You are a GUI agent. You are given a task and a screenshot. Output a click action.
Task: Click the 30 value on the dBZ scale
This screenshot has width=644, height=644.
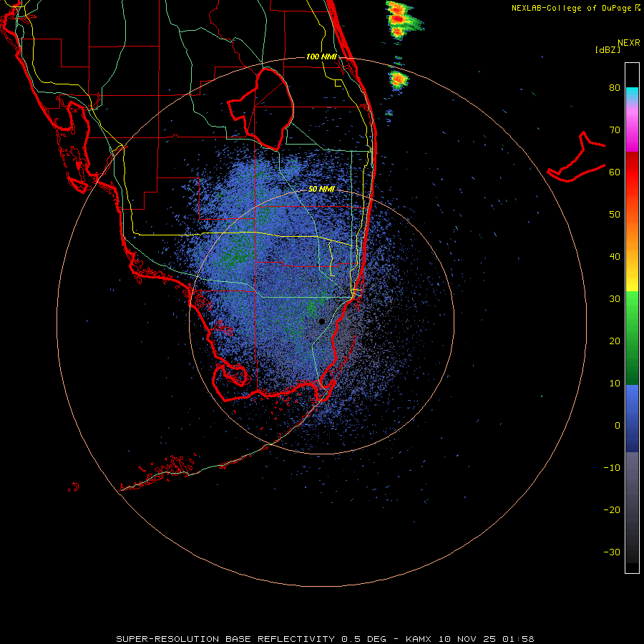click(x=615, y=299)
